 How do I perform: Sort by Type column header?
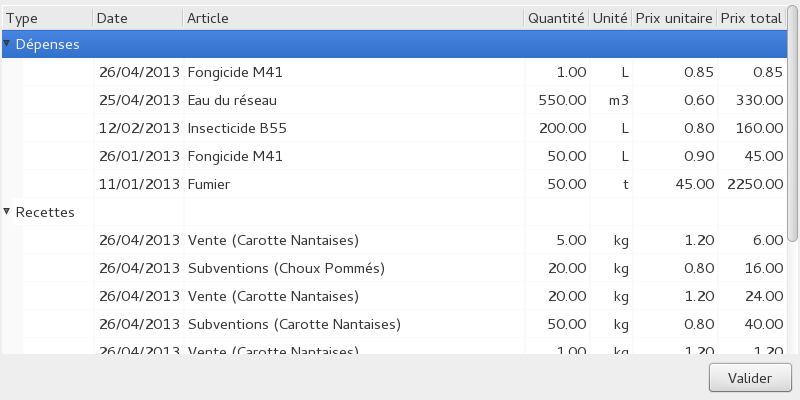pyautogui.click(x=47, y=18)
